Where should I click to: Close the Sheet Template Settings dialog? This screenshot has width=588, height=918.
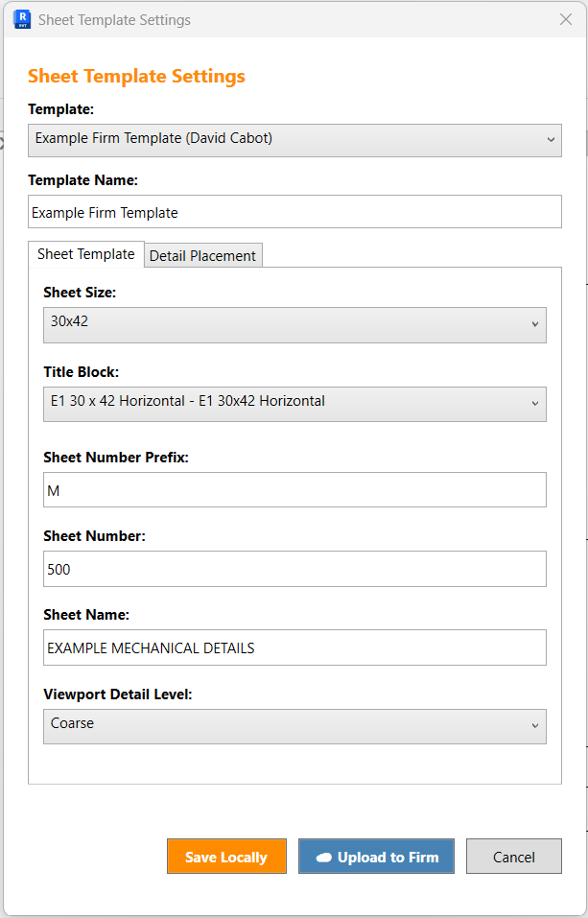[x=566, y=19]
